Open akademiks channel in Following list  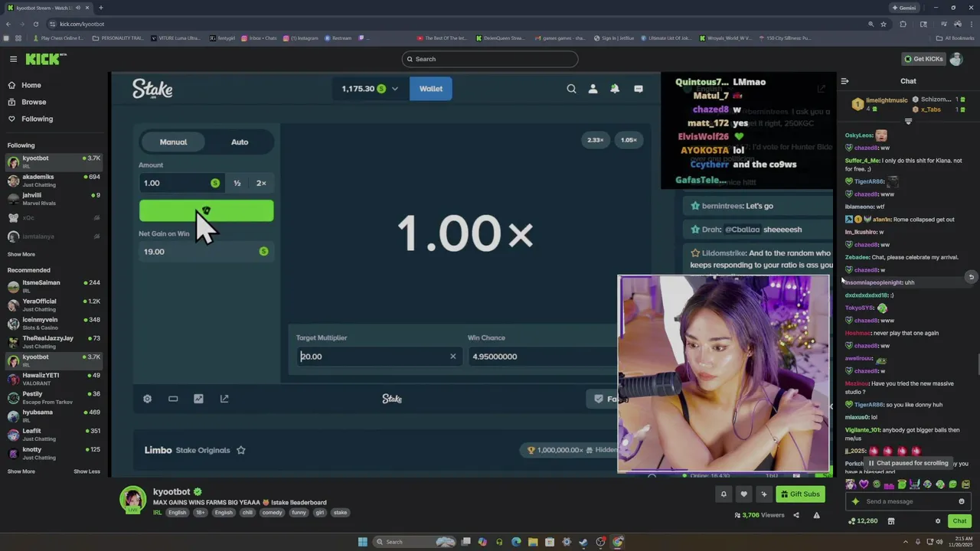(x=54, y=180)
